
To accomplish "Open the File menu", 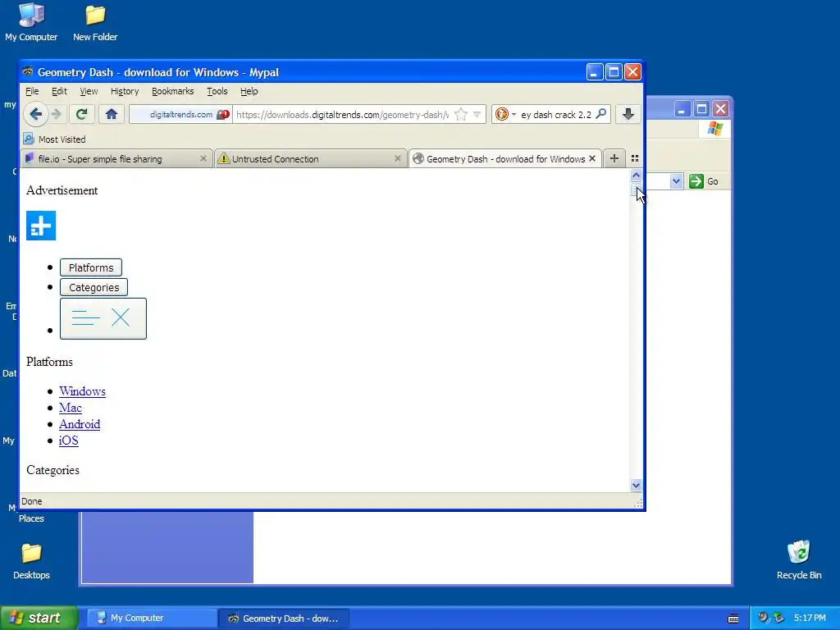I will click(x=32, y=91).
